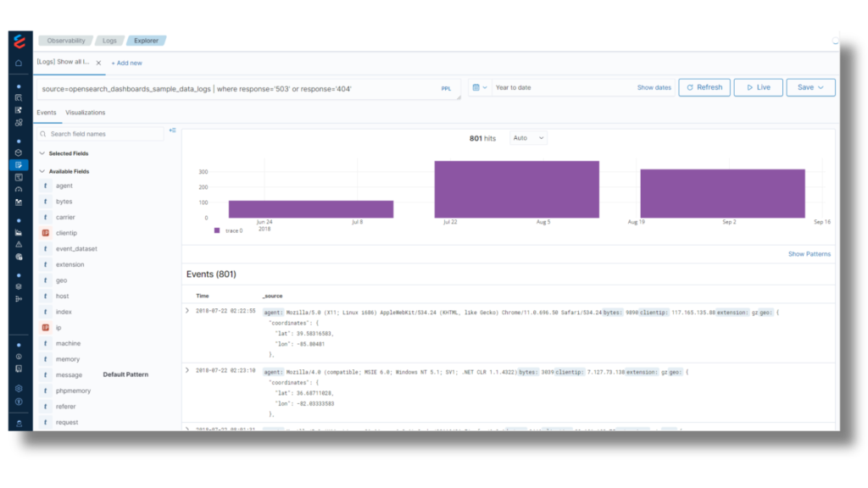Open the Logs breadcrumb
This screenshot has height=488, width=868.
pos(108,40)
